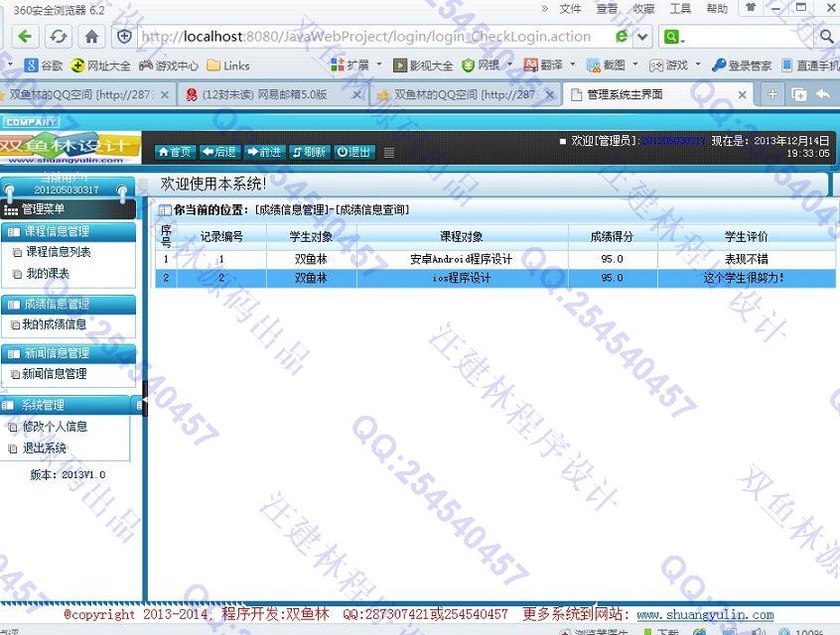Open the 文件 menu

tap(570, 9)
